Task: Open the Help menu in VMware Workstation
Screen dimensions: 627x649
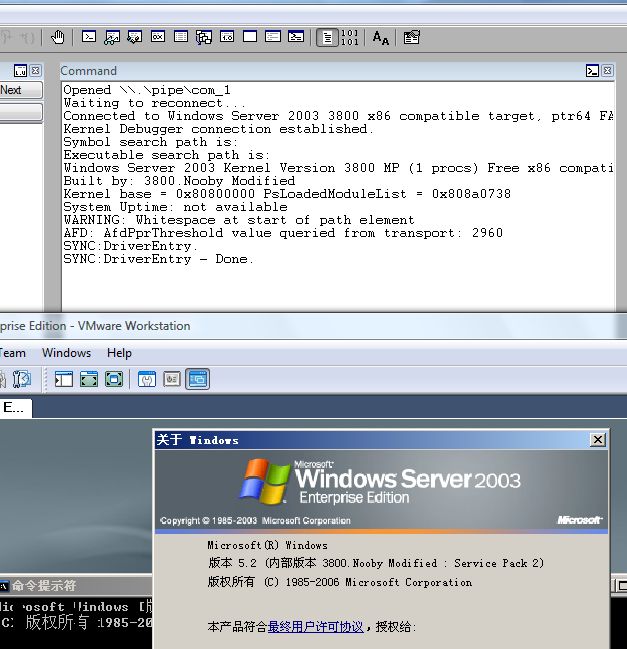Action: point(119,353)
